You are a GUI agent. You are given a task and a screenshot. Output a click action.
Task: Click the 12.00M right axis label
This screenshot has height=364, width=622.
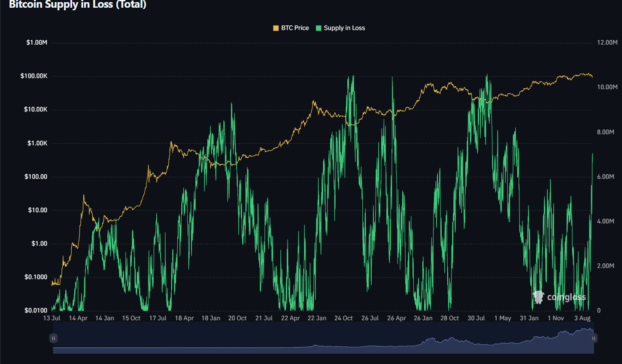coord(607,42)
